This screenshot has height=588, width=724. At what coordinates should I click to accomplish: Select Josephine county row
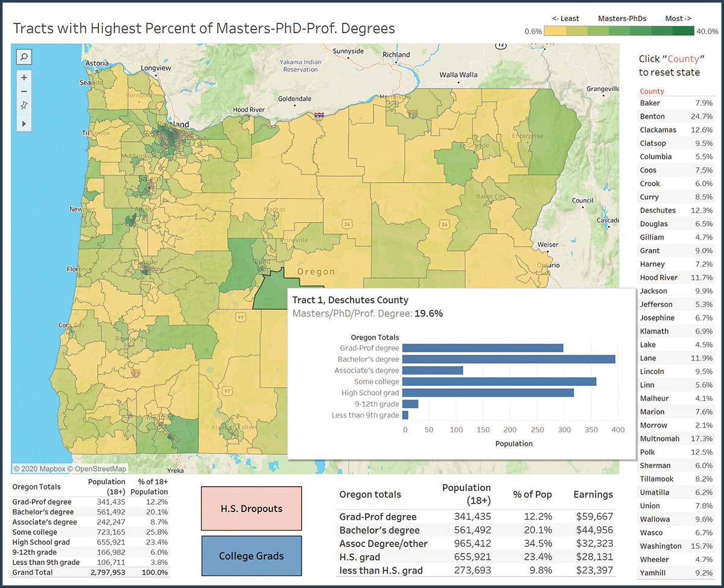pos(676,318)
